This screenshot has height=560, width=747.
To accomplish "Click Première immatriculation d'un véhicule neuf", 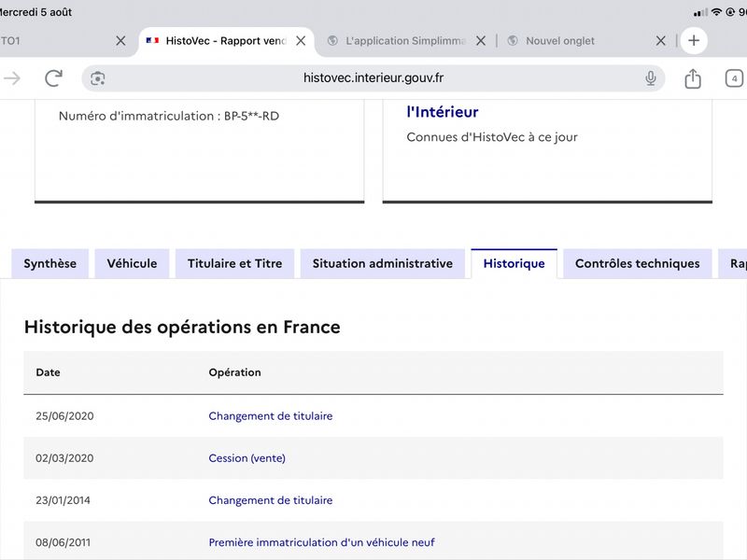I will (321, 542).
